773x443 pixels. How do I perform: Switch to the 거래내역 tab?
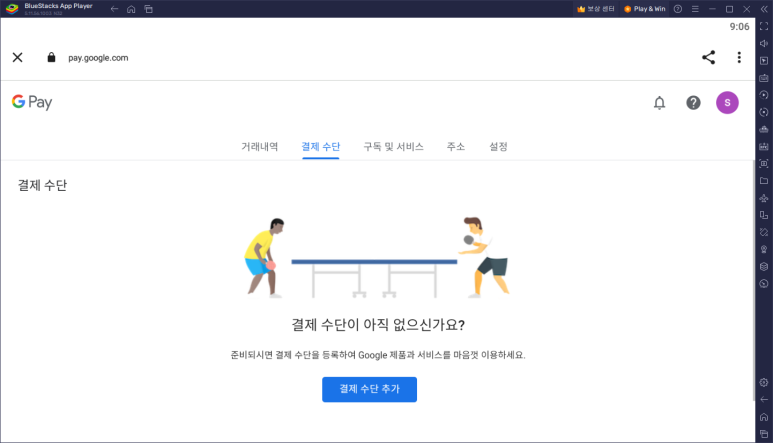[x=259, y=146]
